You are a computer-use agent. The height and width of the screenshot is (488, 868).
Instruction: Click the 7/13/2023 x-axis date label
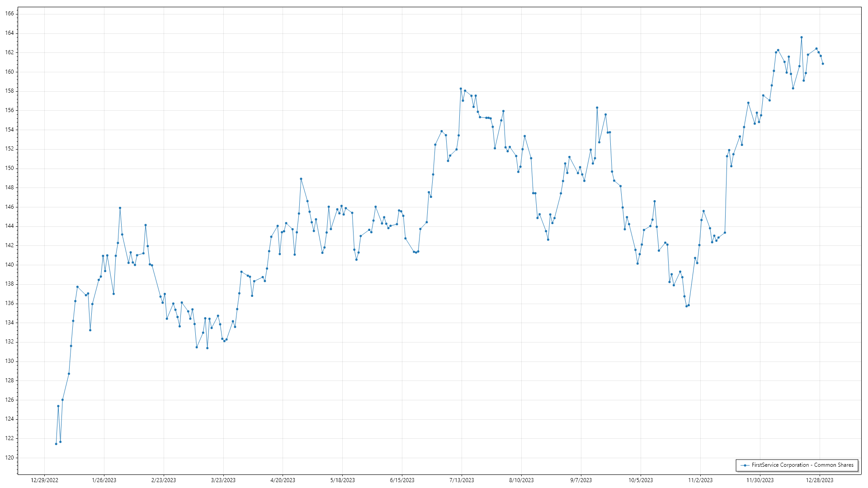(x=462, y=480)
